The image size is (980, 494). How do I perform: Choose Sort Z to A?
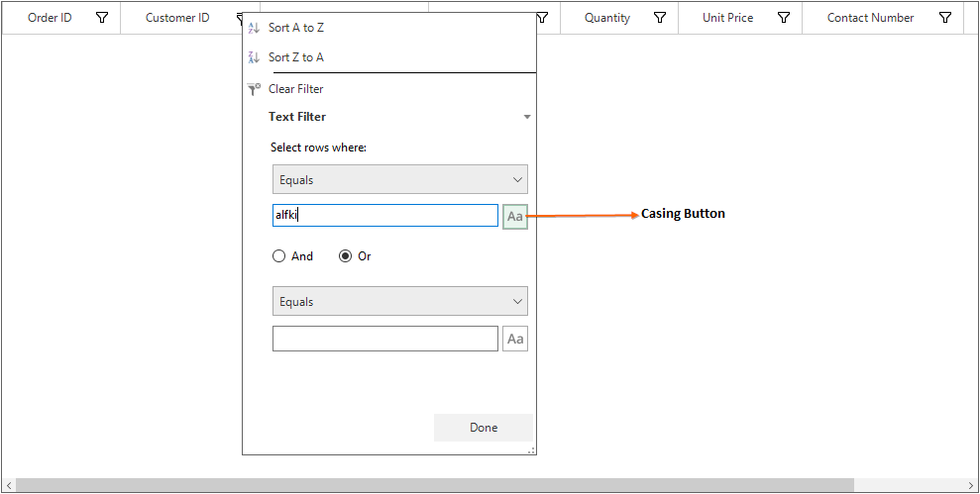click(295, 57)
